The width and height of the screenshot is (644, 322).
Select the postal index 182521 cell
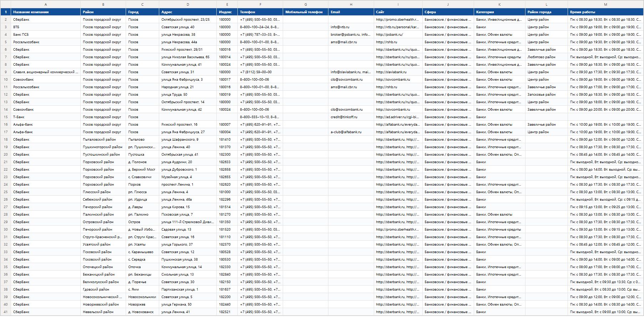pos(227,312)
